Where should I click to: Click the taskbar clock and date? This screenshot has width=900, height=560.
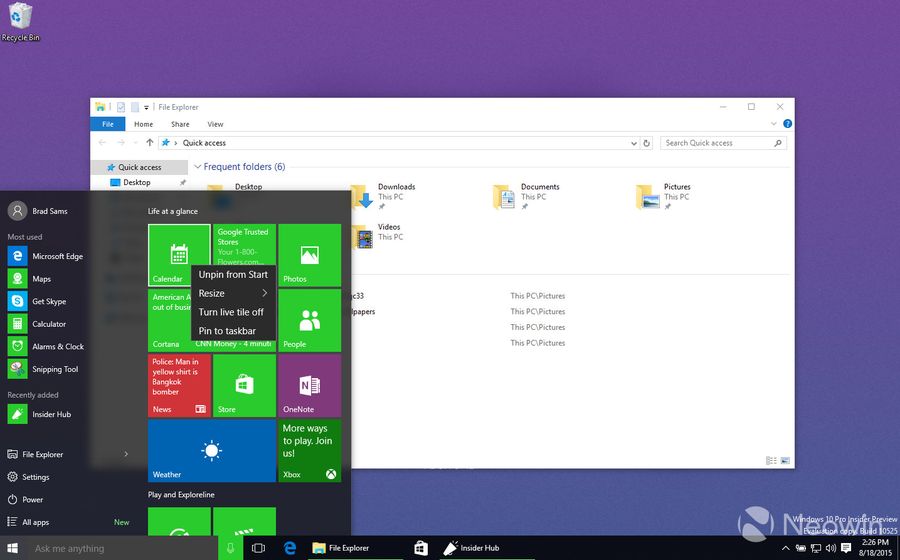pos(875,548)
